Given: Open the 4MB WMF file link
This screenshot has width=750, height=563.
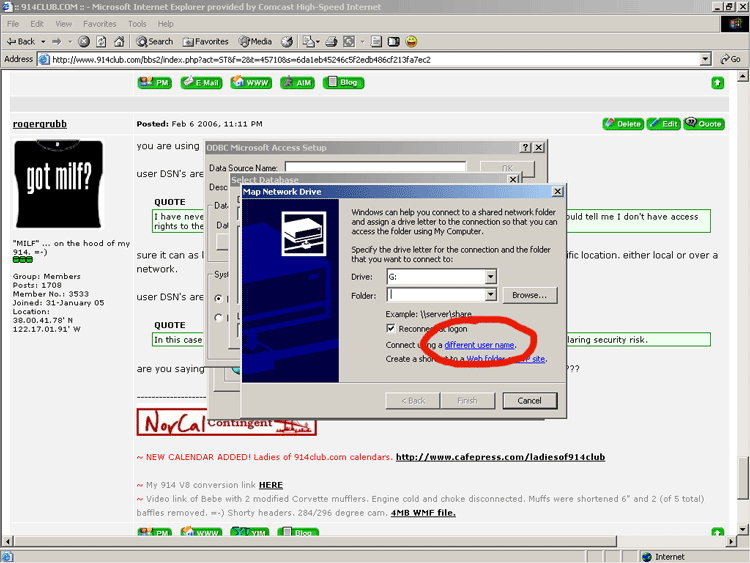Looking at the screenshot, I should coord(423,513).
